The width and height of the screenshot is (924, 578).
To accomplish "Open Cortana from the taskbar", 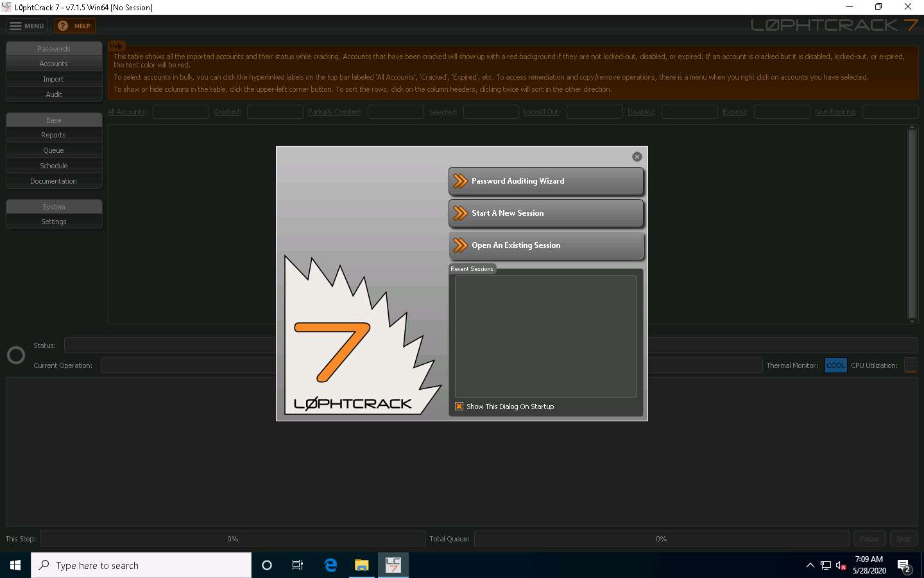I will tap(267, 565).
